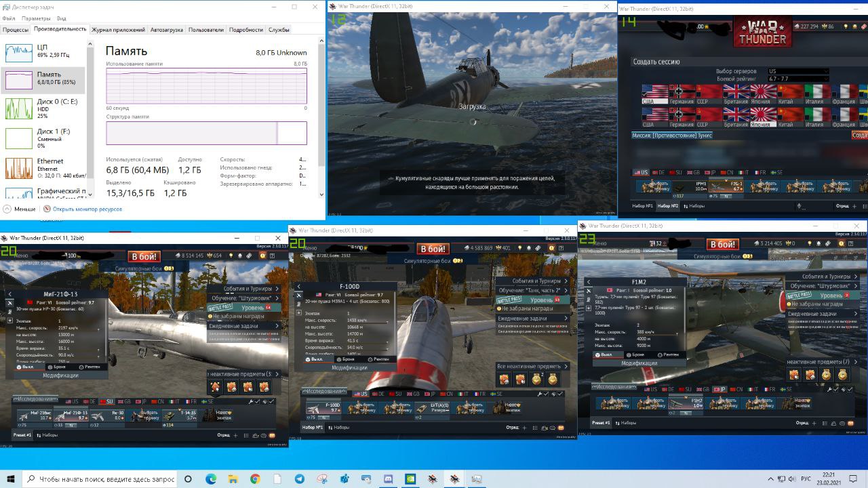Add squad member plus in F1M2 window
Viewport: 868px width, 488px height.
pyautogui.click(x=814, y=423)
